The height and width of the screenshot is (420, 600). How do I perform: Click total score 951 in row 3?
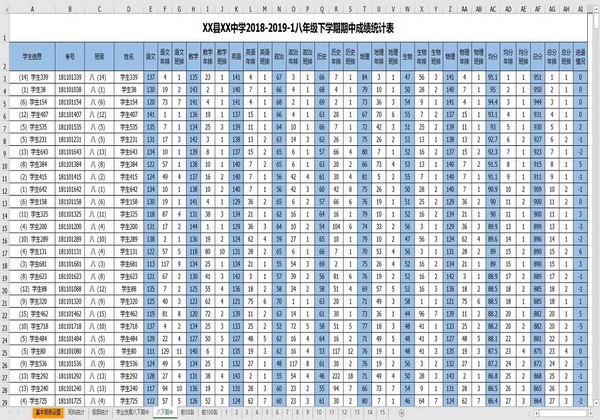538,77
